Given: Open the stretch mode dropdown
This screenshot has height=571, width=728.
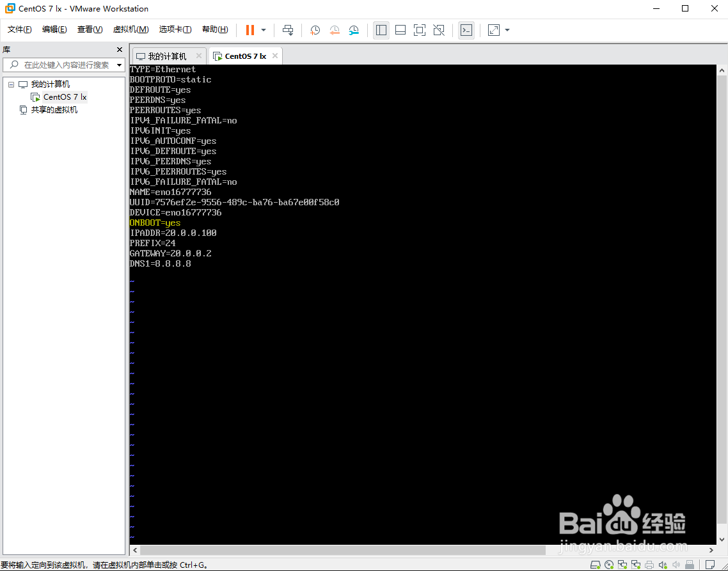Looking at the screenshot, I should point(506,30).
